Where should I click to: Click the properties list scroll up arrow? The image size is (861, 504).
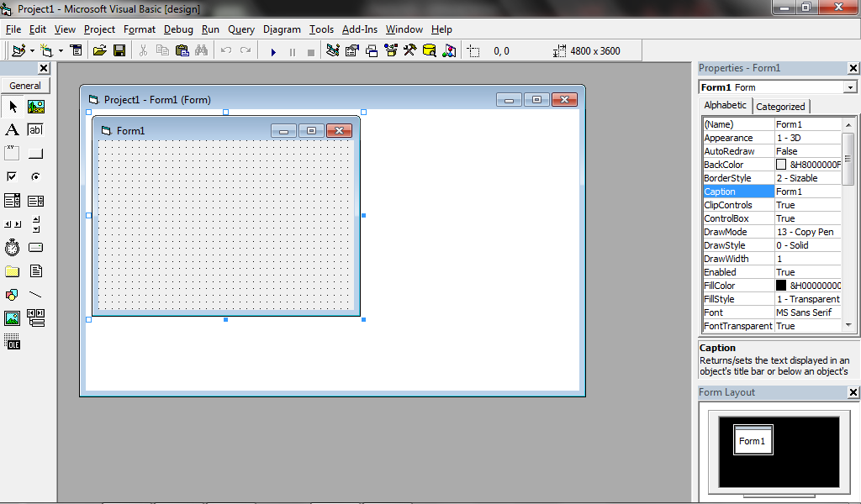click(848, 125)
